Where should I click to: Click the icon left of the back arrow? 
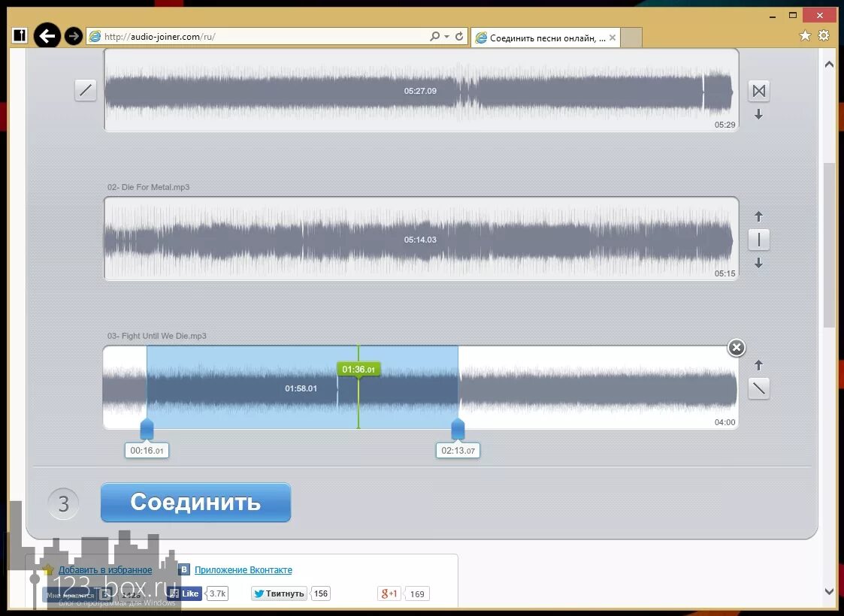click(x=20, y=35)
